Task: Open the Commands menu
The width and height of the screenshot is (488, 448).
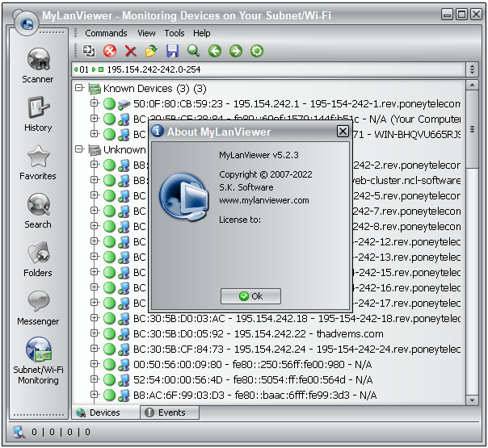Action: (106, 33)
